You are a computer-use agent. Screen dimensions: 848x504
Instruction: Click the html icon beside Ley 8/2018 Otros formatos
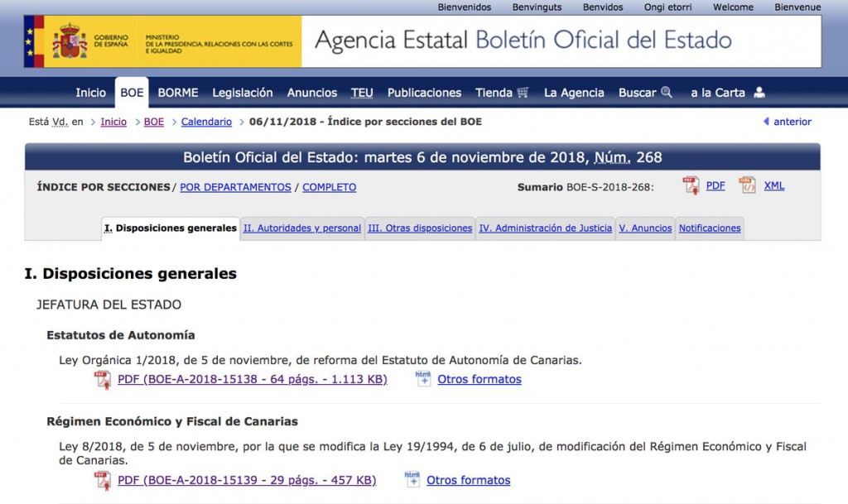[412, 480]
